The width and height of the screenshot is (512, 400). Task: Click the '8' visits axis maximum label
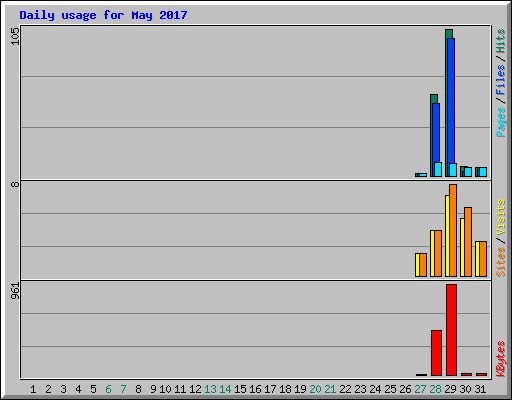click(x=15, y=184)
